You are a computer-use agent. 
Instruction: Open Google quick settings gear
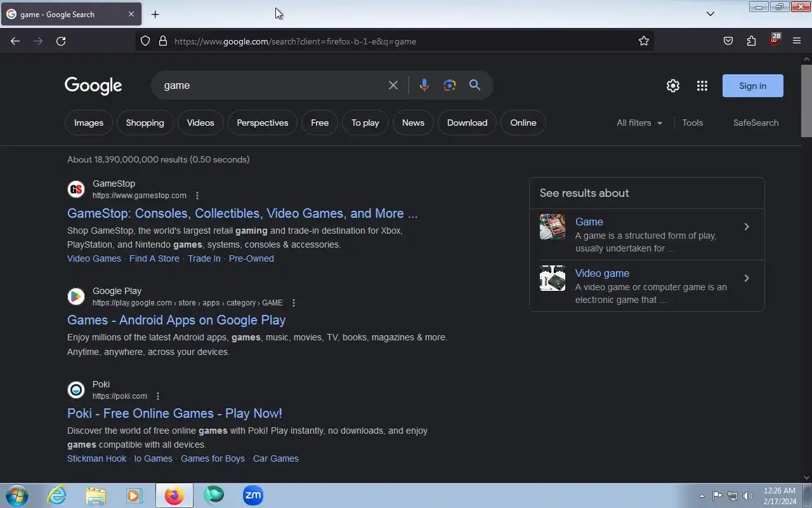pos(673,86)
